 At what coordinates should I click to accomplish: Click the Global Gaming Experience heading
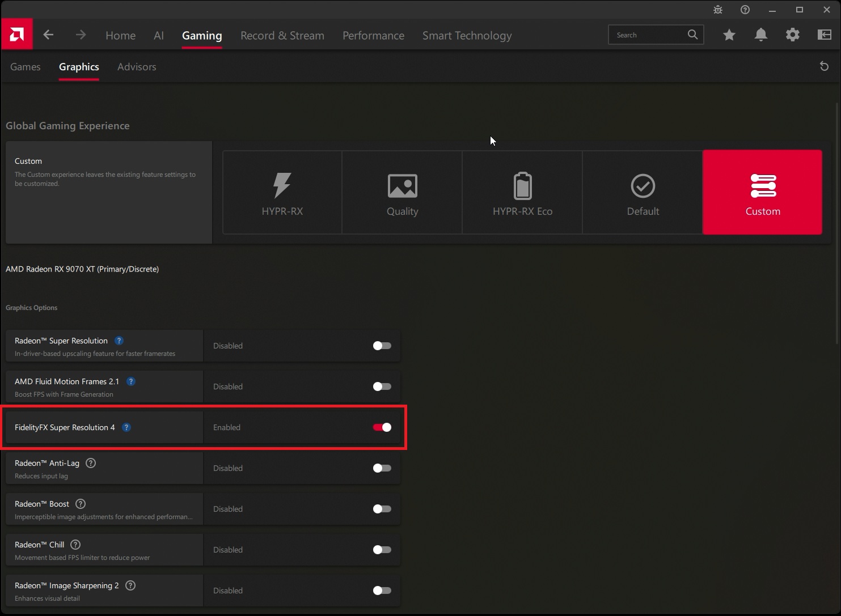pyautogui.click(x=67, y=126)
